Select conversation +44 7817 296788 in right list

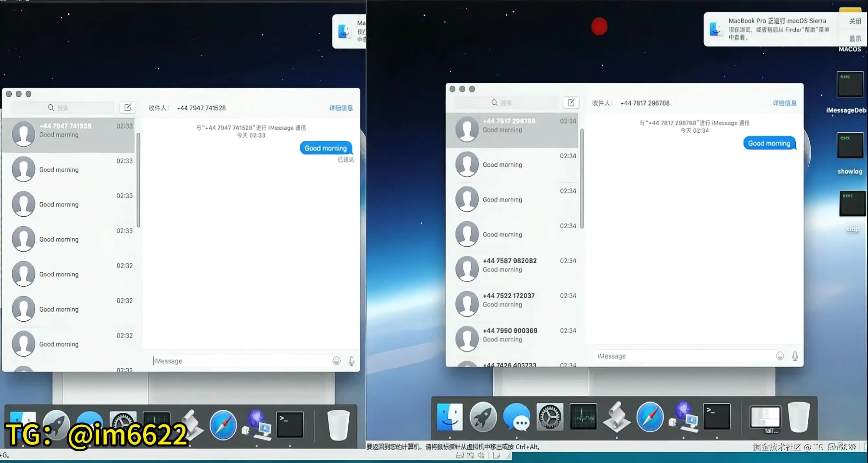pos(512,130)
